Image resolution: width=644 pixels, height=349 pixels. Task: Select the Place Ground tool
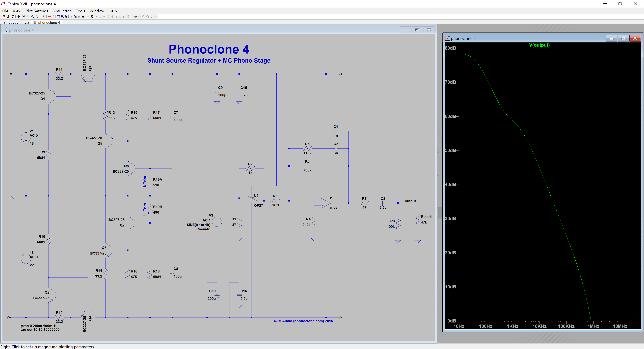tap(101, 17)
